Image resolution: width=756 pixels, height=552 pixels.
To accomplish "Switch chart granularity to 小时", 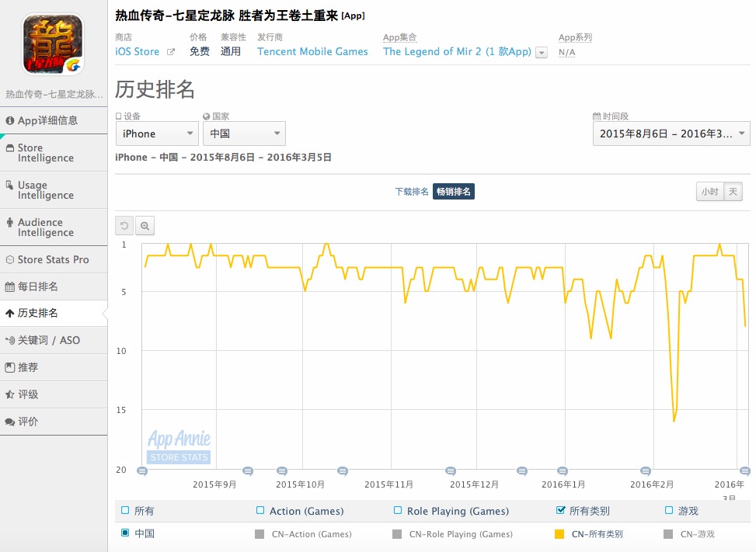I will [709, 192].
